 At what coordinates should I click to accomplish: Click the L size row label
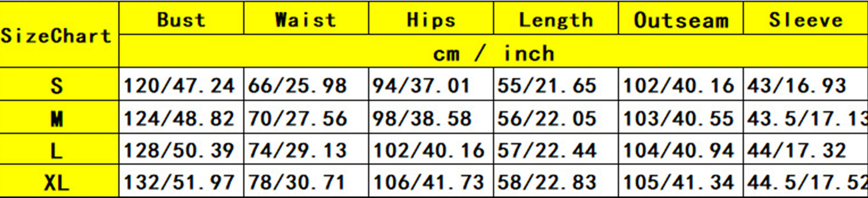pyautogui.click(x=57, y=150)
